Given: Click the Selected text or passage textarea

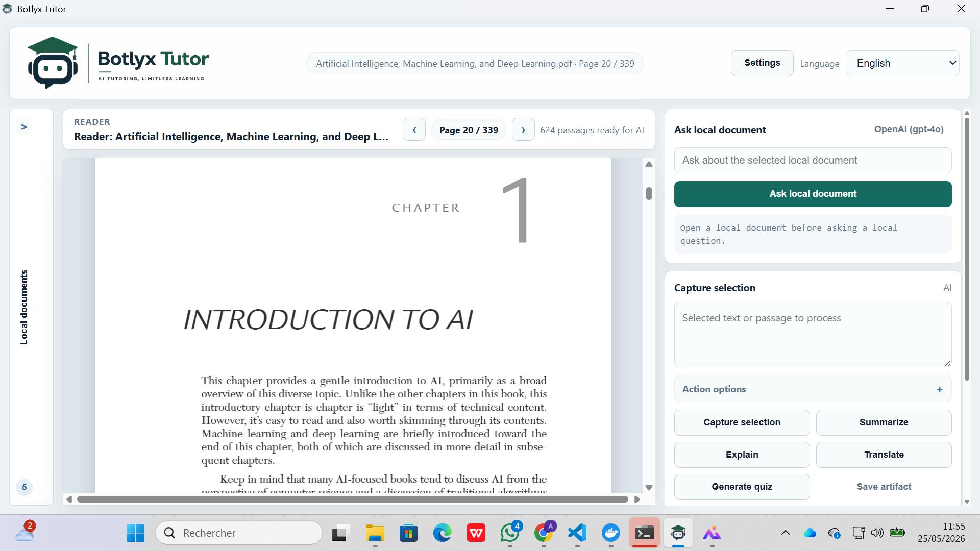Looking at the screenshot, I should [813, 334].
